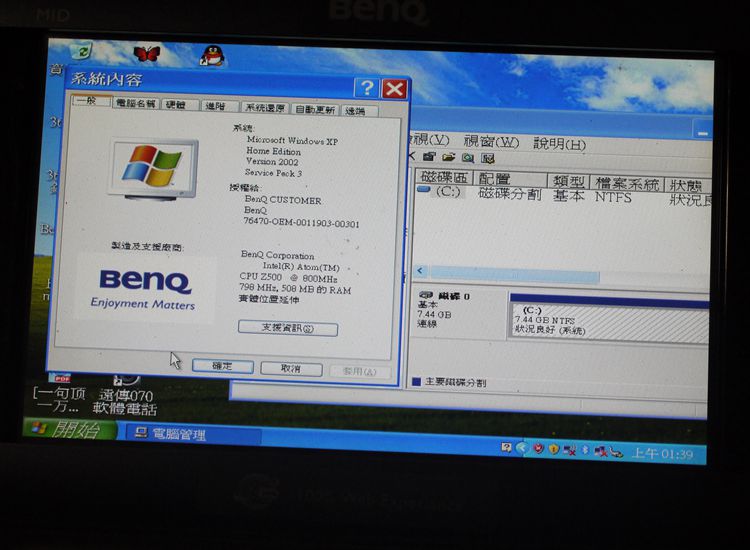Click the blue 主要磁碟分割 legend swatch

(x=416, y=382)
